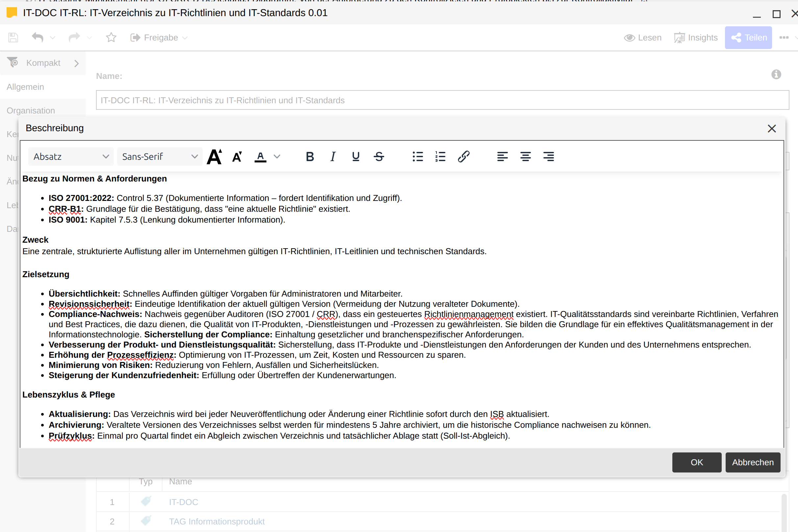This screenshot has height=532, width=798.
Task: Increase font size with large A icon
Action: point(214,157)
